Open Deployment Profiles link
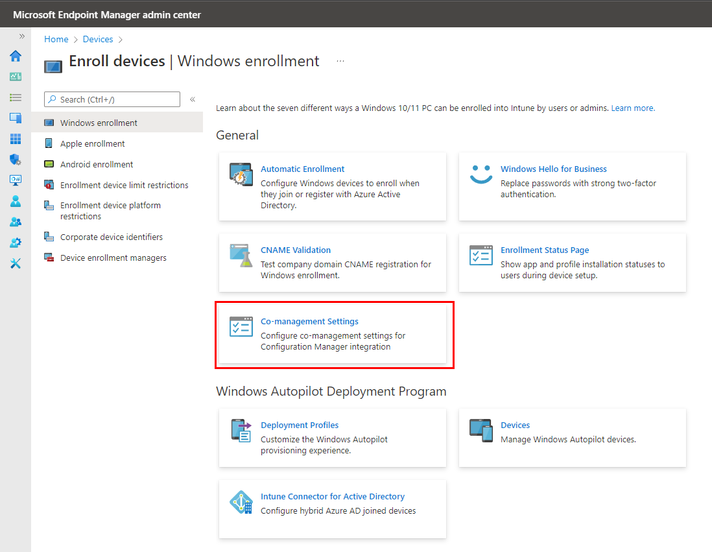 tap(299, 425)
